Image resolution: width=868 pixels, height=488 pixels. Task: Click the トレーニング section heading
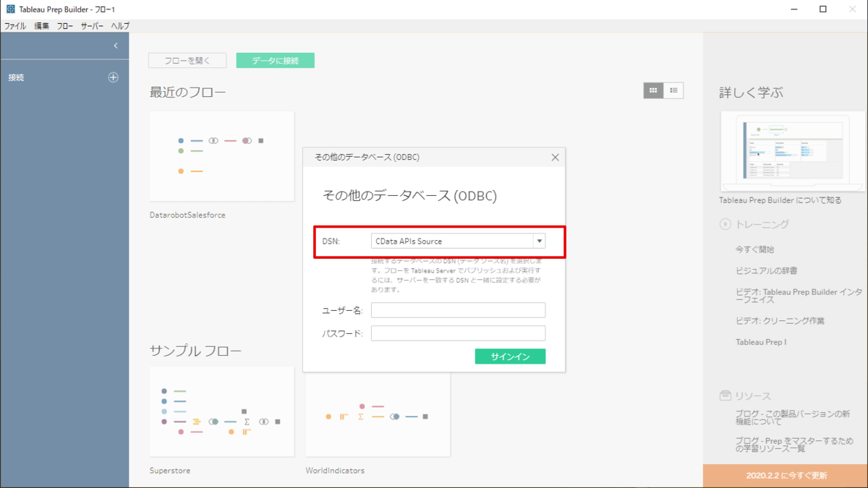point(762,225)
